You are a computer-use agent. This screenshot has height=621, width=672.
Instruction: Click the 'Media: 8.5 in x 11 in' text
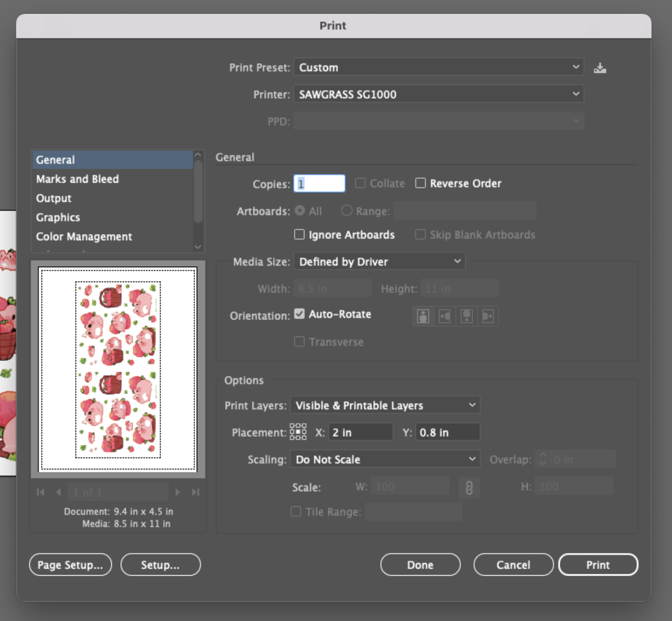pos(126,524)
